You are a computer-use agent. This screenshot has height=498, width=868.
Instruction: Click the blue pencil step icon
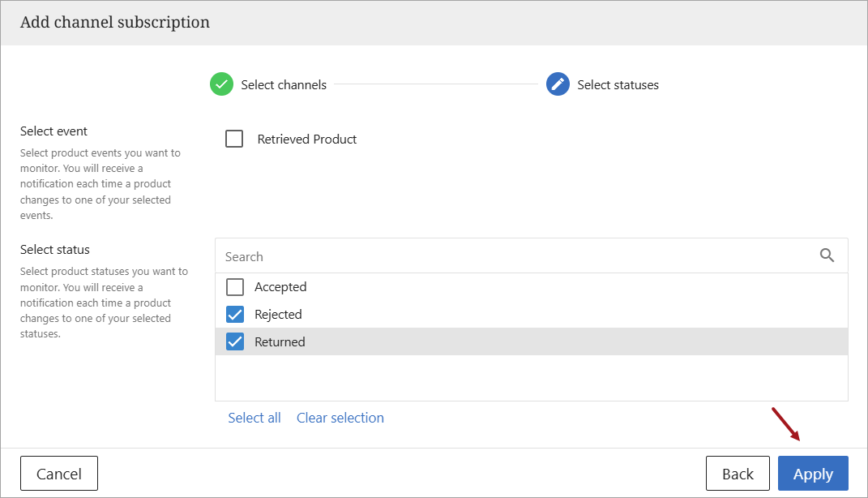558,84
